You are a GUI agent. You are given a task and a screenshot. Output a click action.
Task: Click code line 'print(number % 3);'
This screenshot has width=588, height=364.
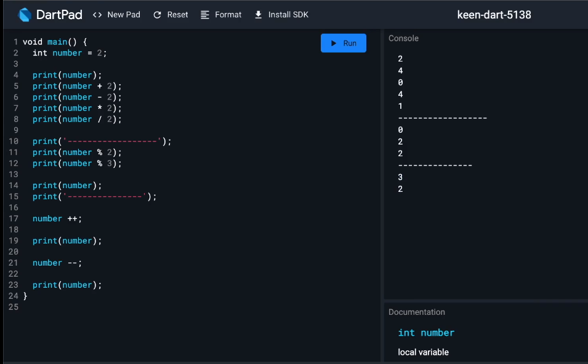pos(77,164)
